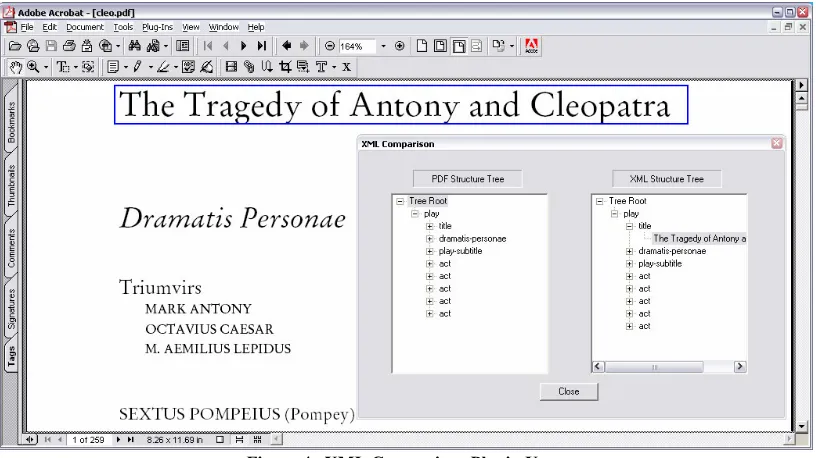Image resolution: width=816 pixels, height=458 pixels.
Task: Expand title node in PDF Structure Tree
Action: coord(429,226)
